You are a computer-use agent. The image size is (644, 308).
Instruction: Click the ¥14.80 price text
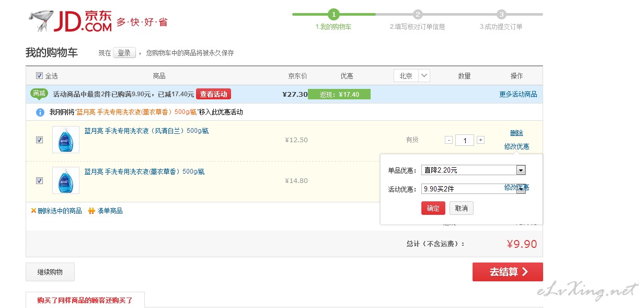pos(296,180)
